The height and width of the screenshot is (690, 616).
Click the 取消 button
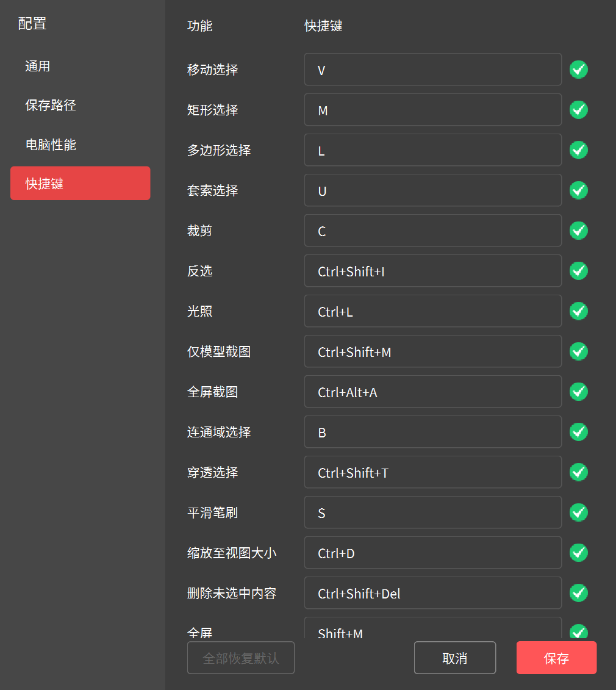pos(454,658)
